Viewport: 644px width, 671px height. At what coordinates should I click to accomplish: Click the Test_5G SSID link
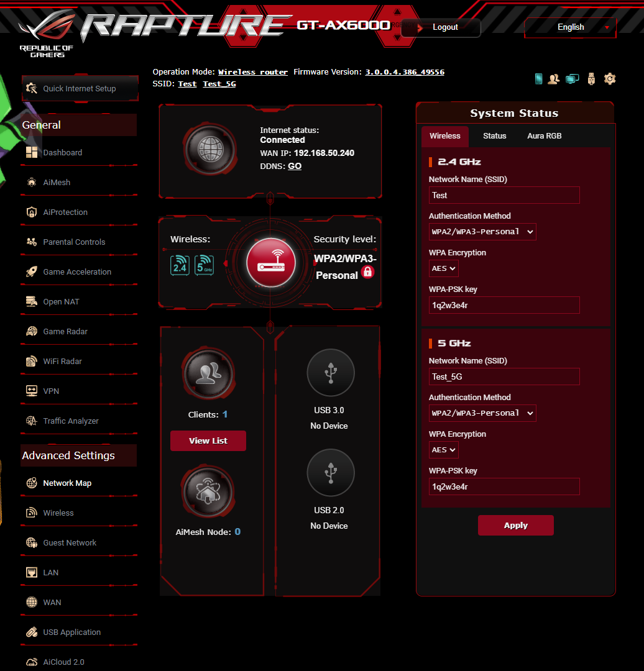(219, 84)
